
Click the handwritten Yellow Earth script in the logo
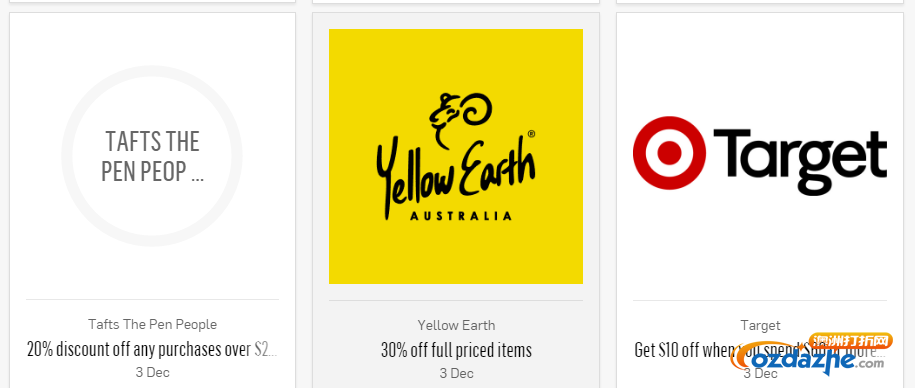(456, 173)
